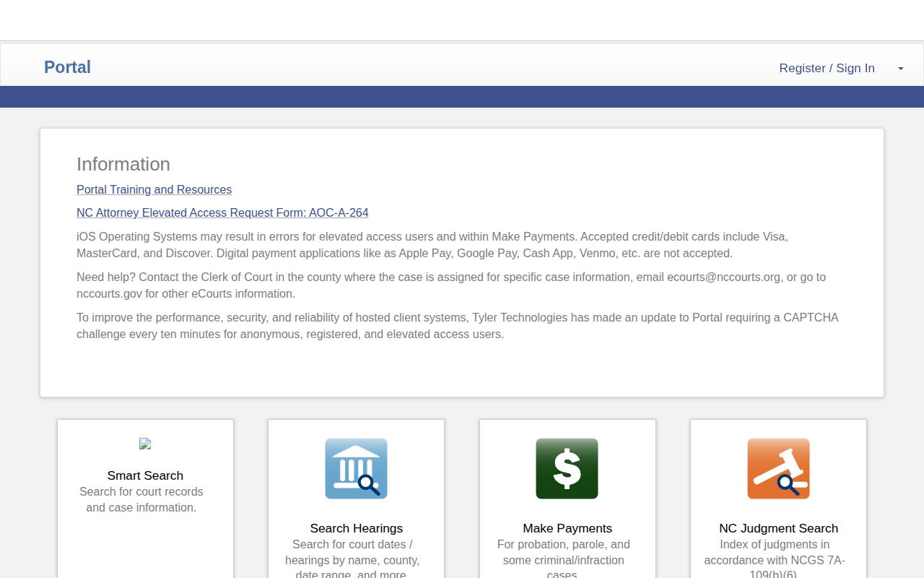924x578 pixels.
Task: Click 'Search for court dates /' description text
Action: point(352,544)
